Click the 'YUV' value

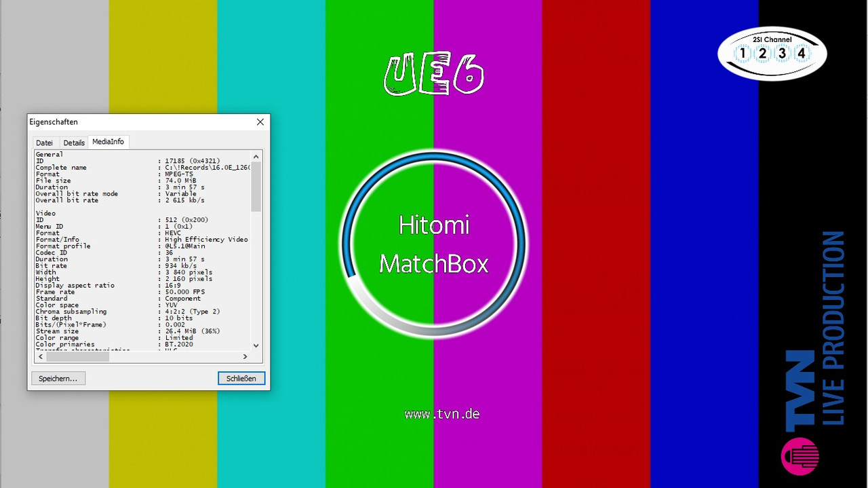tap(171, 305)
